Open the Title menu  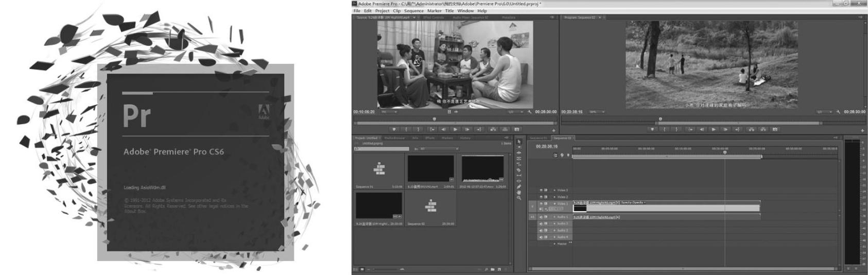click(449, 11)
